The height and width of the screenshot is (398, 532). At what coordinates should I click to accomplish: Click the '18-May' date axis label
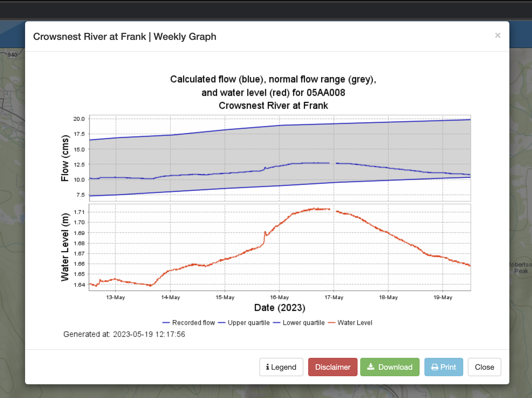[388, 297]
